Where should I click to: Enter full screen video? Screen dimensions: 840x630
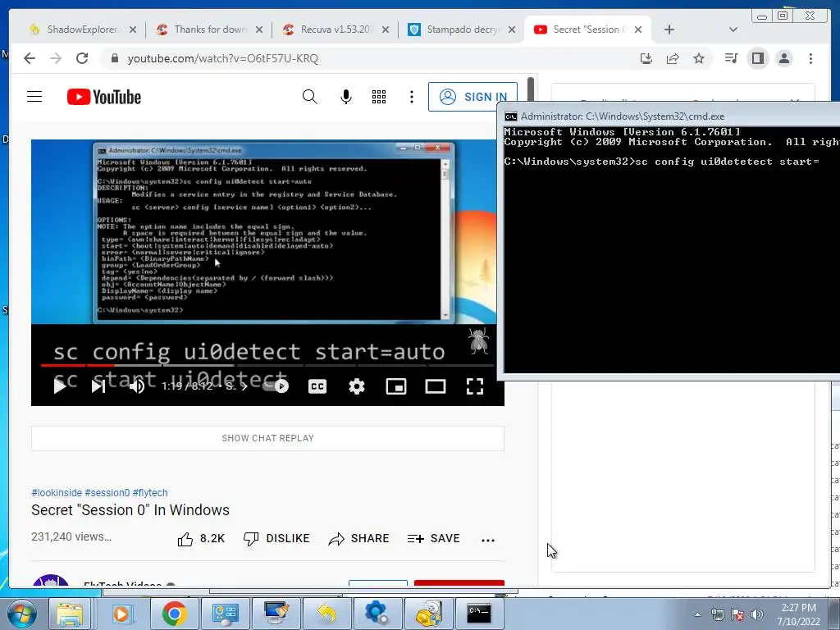pyautogui.click(x=475, y=386)
